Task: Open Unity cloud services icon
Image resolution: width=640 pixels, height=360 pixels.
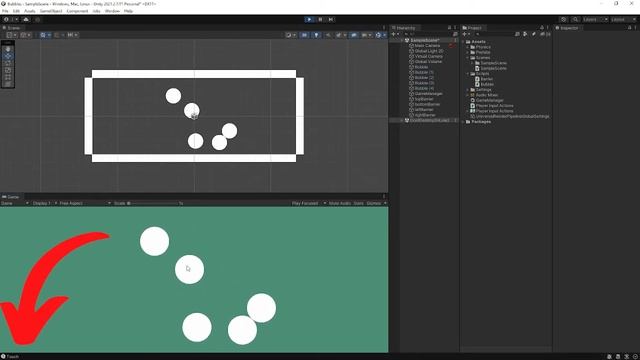Action: pos(26,20)
